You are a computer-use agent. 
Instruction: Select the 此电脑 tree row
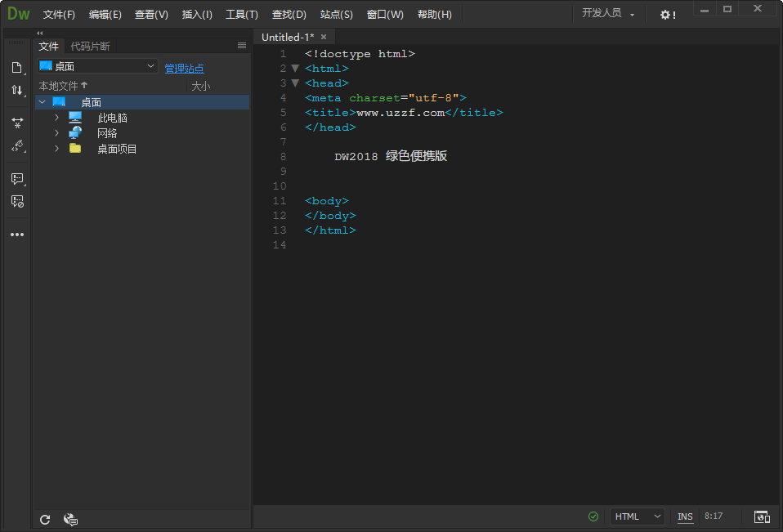coord(142,118)
